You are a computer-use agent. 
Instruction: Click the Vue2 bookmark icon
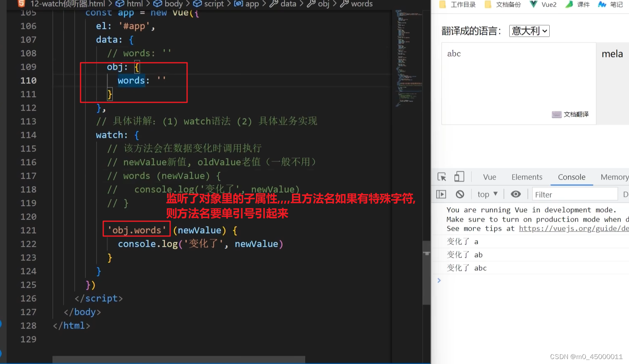pyautogui.click(x=534, y=5)
